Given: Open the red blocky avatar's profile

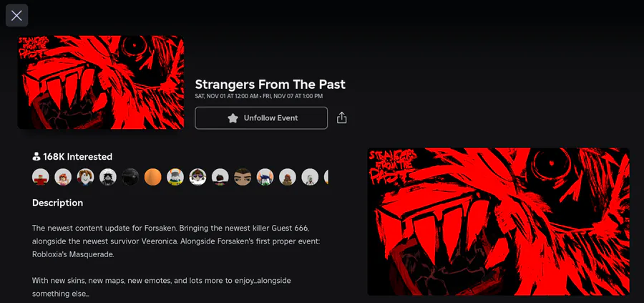Looking at the screenshot, I should (41, 177).
